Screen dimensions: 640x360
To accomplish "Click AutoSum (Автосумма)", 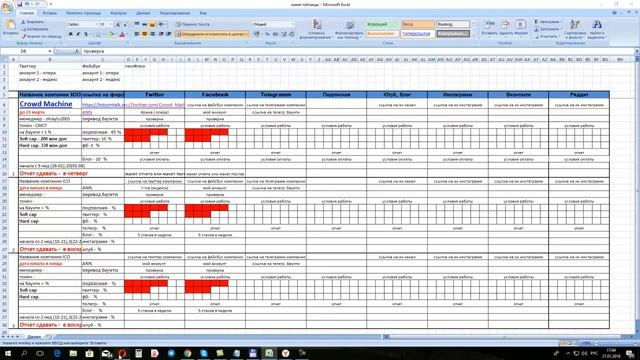I will click(548, 22).
